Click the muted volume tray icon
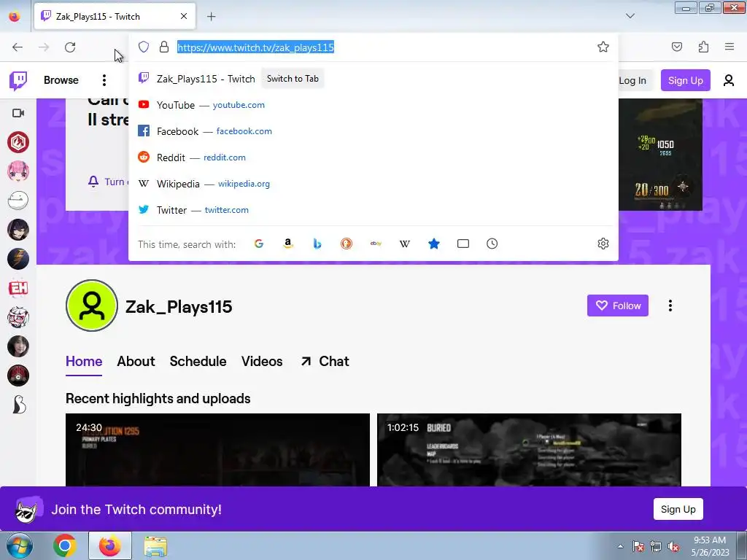Screen dimensions: 747x560 [x=673, y=546]
